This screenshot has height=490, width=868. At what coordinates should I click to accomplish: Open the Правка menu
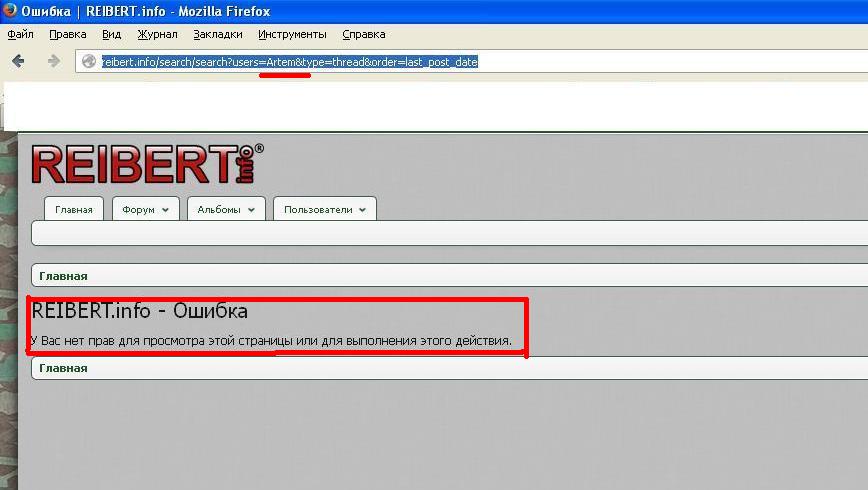coord(68,34)
